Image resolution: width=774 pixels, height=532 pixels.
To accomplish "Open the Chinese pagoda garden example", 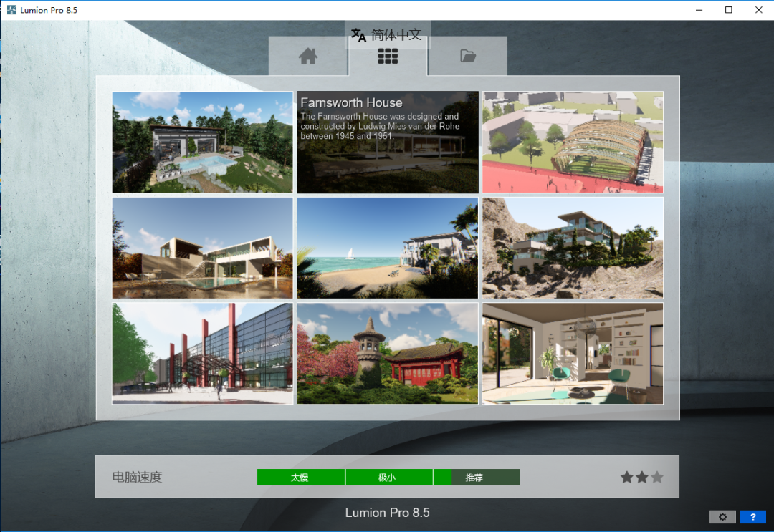I will (388, 354).
